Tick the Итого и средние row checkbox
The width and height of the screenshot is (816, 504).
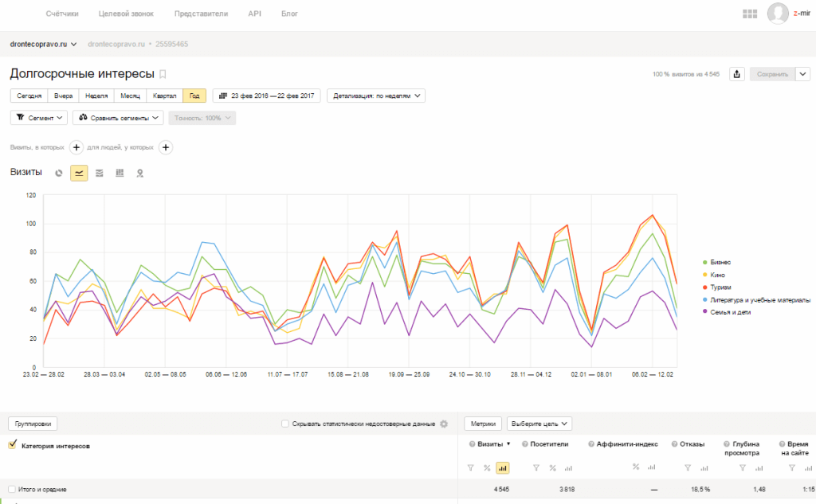[x=12, y=489]
